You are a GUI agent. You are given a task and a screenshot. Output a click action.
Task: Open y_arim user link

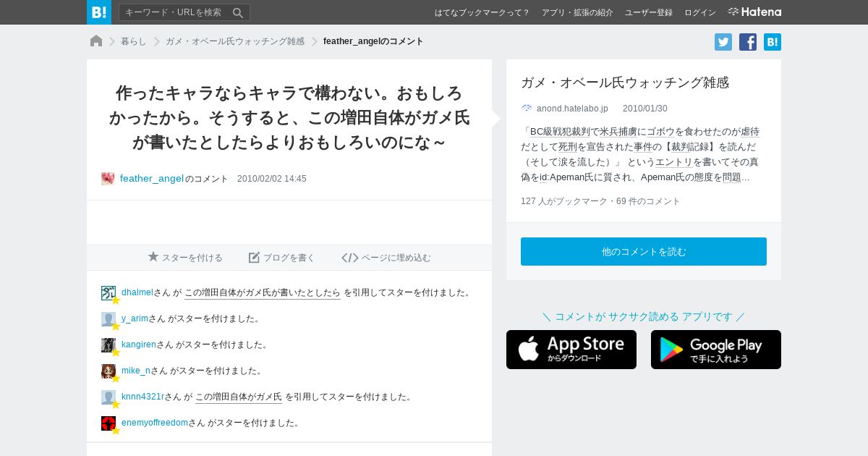point(135,318)
